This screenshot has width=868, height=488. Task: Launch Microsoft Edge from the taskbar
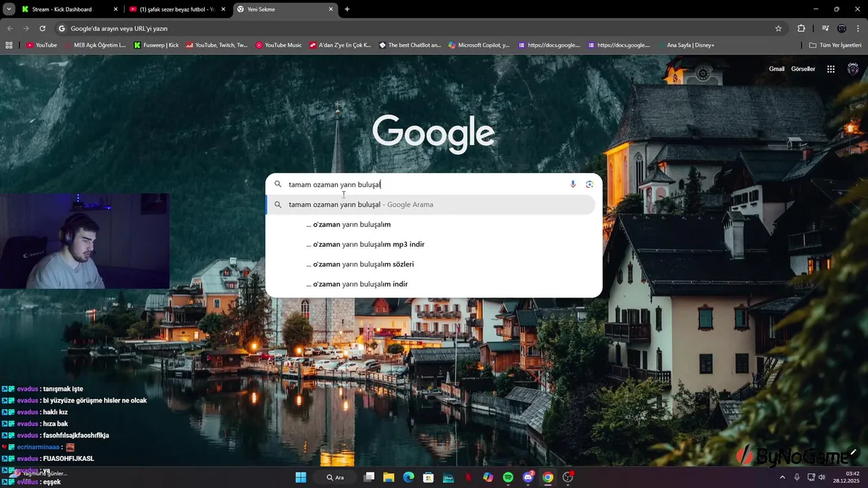click(408, 477)
